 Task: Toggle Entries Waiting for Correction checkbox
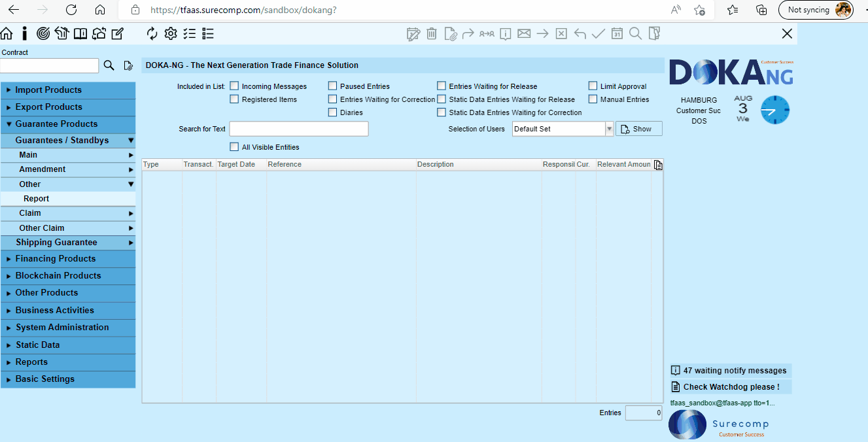coord(333,99)
